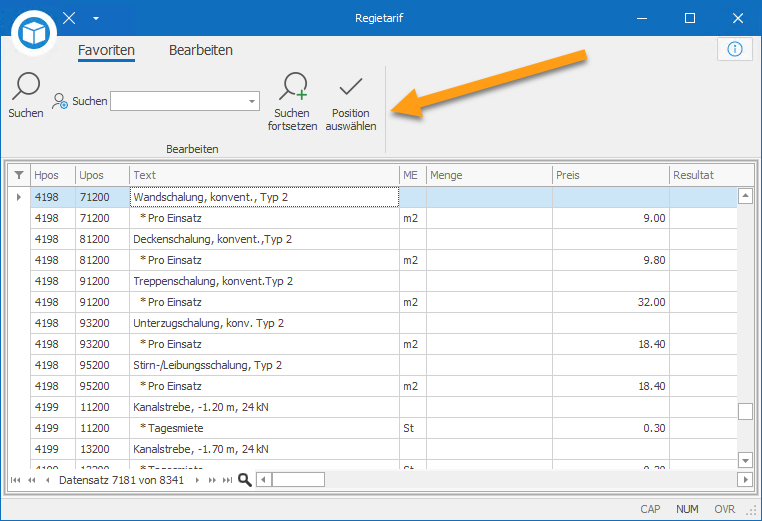Click 'Datensatz 7181 von 8341' record label
This screenshot has height=521, width=762.
point(121,480)
